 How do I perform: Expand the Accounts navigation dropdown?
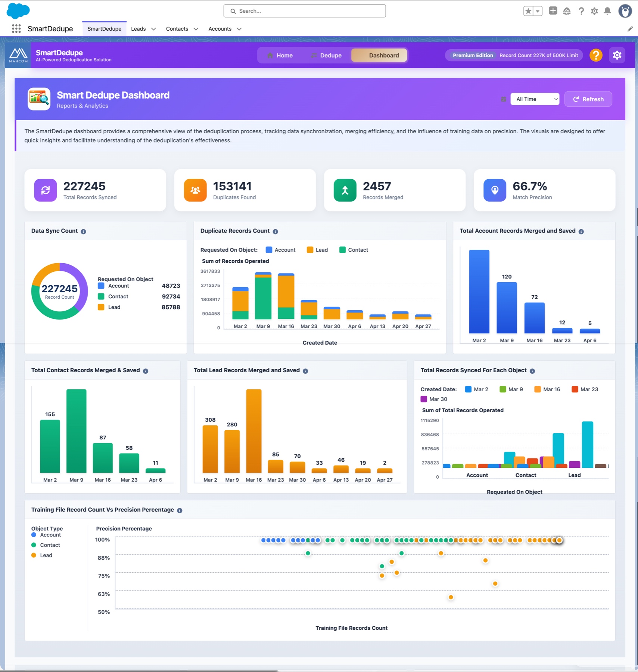(239, 29)
